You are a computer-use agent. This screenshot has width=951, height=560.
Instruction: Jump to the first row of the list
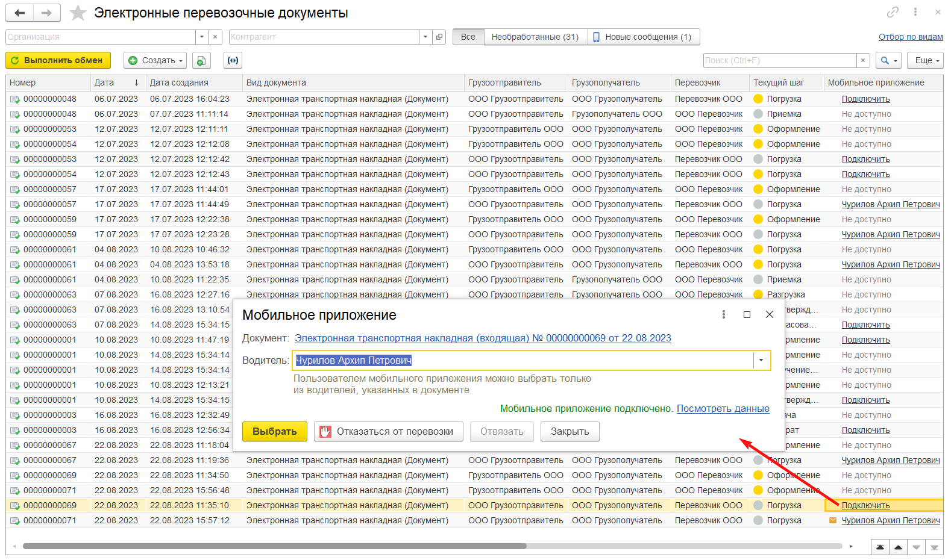pyautogui.click(x=880, y=547)
